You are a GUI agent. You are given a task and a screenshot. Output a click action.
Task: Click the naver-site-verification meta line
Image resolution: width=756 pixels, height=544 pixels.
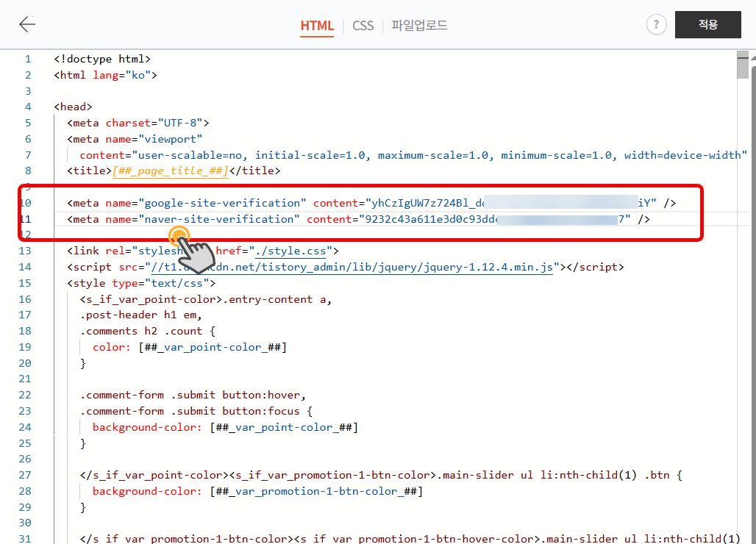[x=358, y=219]
